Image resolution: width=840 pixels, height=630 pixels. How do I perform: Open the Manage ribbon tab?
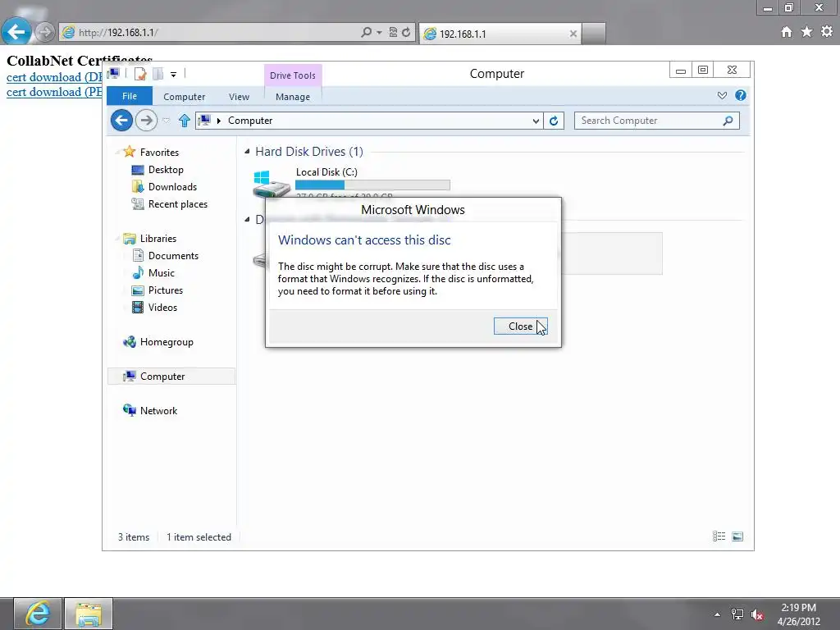293,97
